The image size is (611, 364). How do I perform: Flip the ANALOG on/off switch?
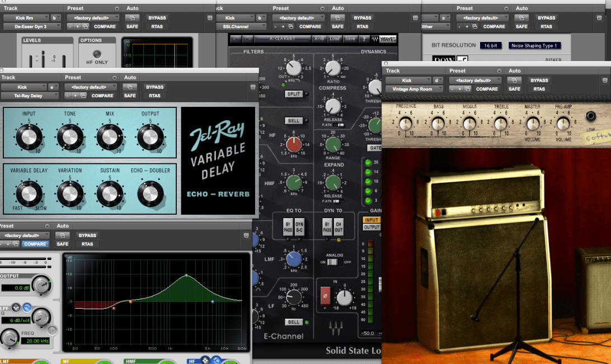[333, 262]
